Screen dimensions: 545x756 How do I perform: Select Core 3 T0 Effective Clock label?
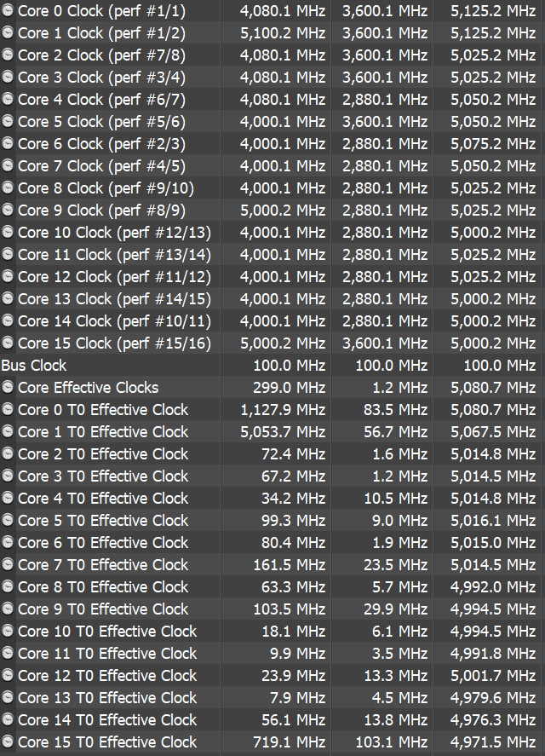pyautogui.click(x=103, y=476)
